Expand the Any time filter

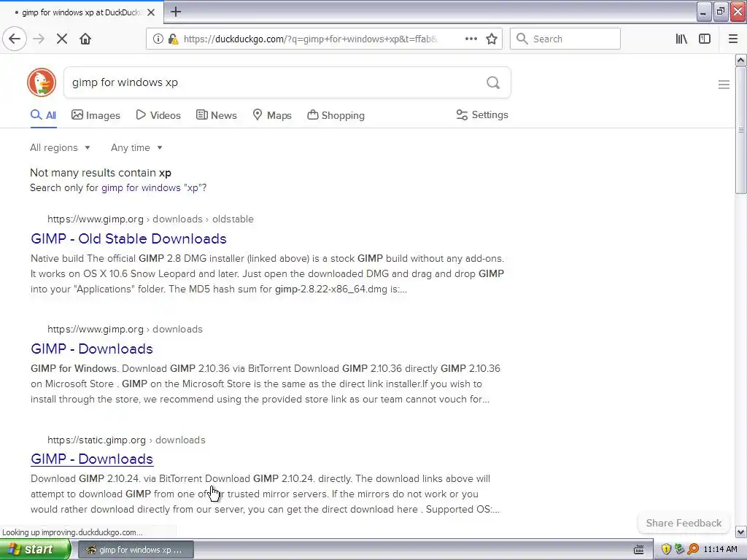(136, 147)
